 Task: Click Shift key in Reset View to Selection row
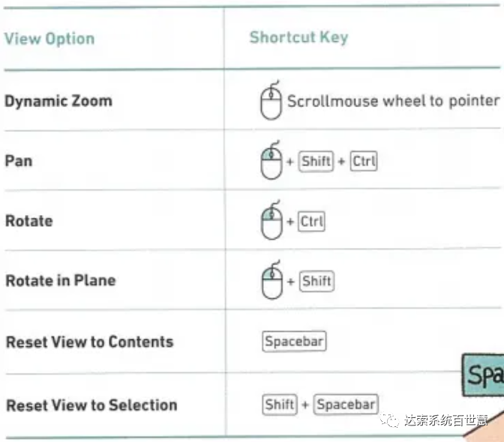coord(280,405)
